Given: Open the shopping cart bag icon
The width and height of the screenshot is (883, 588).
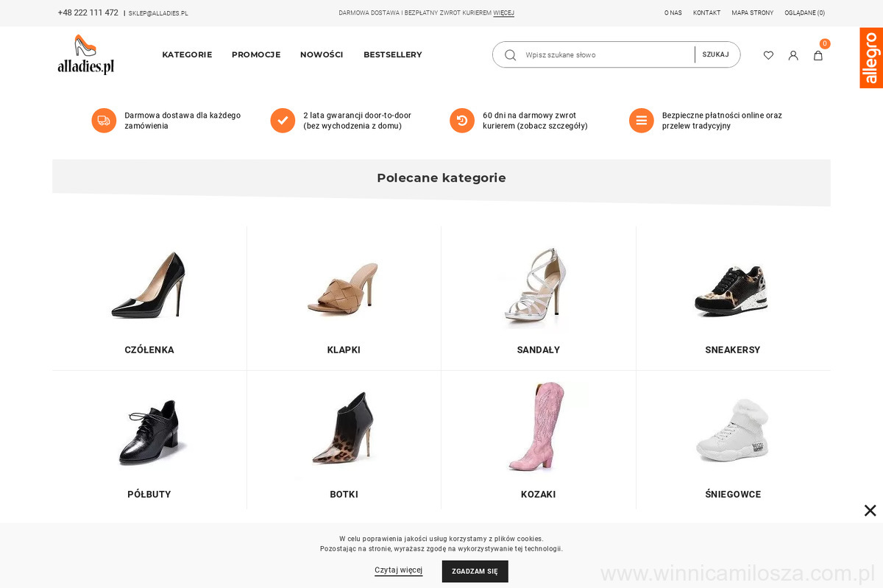Looking at the screenshot, I should 818,55.
